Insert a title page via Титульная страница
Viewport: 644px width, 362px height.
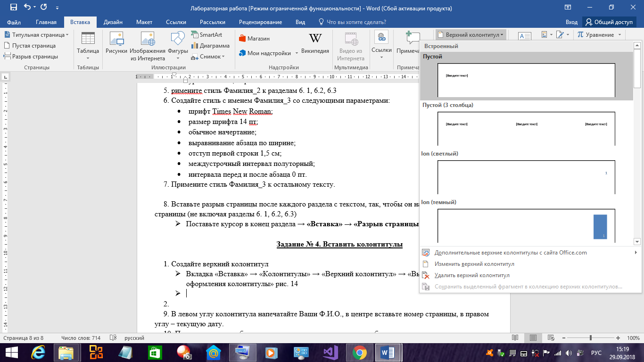(x=36, y=35)
